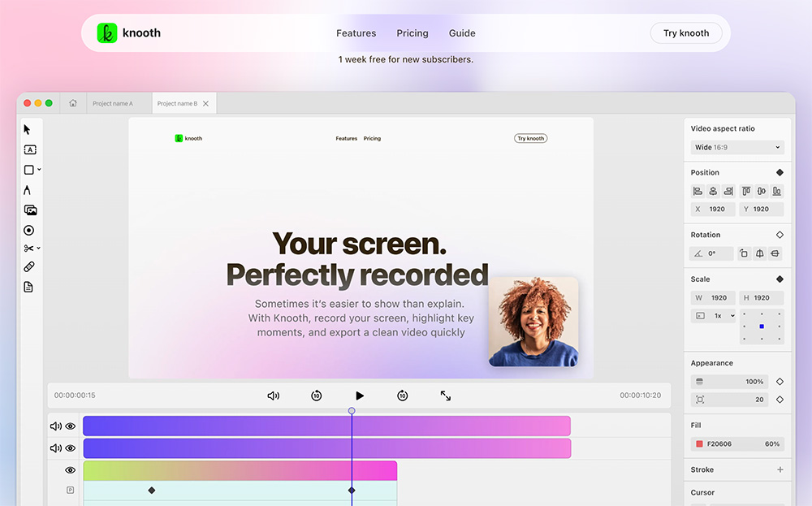Toggle Rotation keyframe diamond
The height and width of the screenshot is (506, 812).
[x=780, y=235]
